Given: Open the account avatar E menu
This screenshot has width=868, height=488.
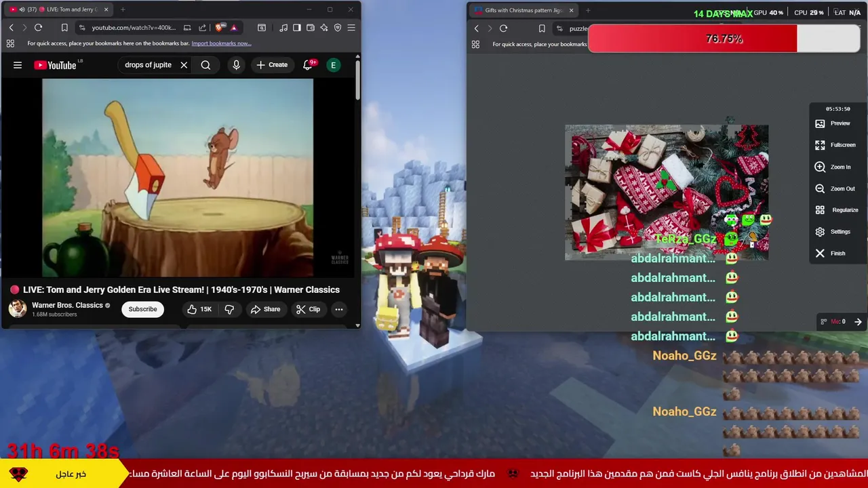Looking at the screenshot, I should [333, 65].
